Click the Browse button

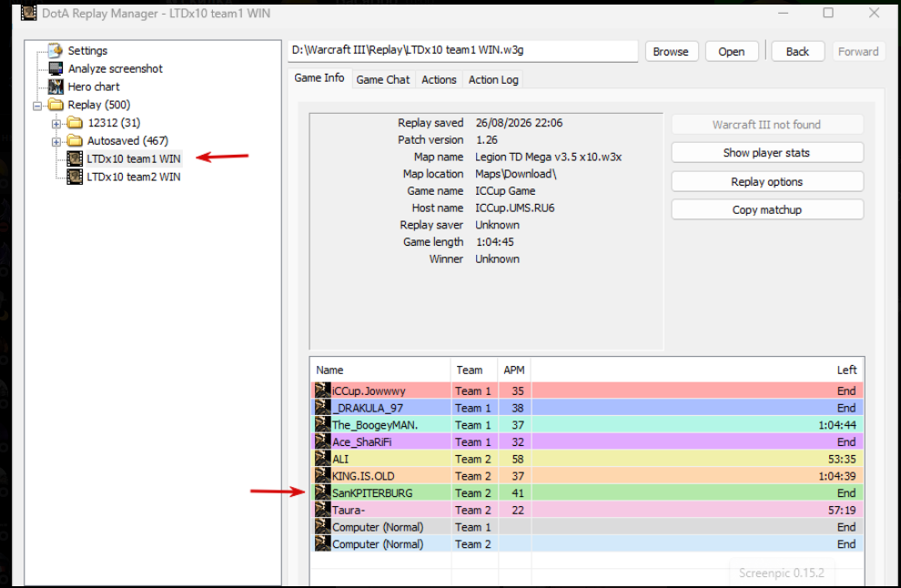coord(671,51)
